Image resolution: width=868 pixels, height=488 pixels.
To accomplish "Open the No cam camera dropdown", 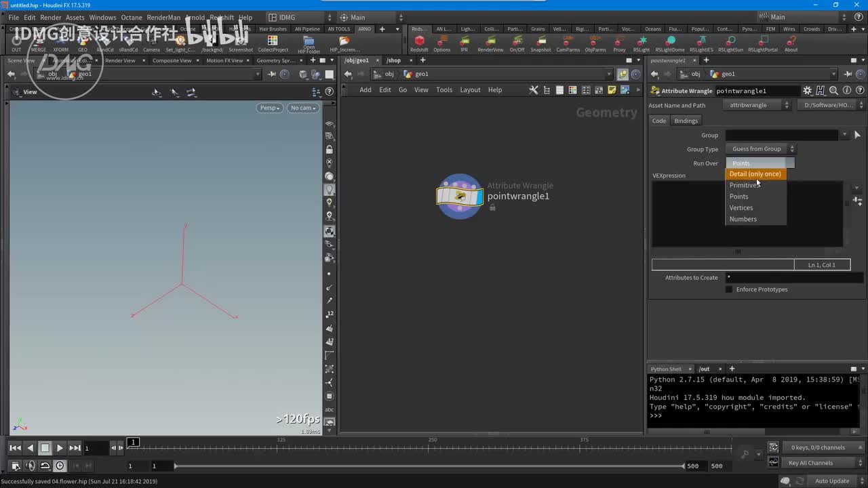I will (x=302, y=108).
